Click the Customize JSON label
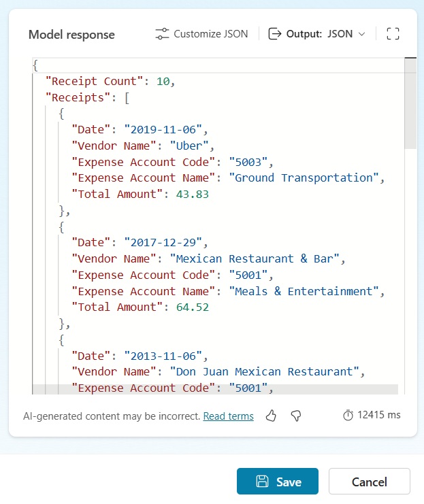 click(x=210, y=34)
